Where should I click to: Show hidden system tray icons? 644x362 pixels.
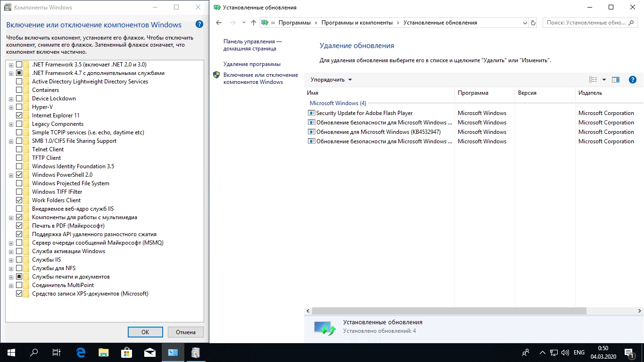tap(542, 353)
